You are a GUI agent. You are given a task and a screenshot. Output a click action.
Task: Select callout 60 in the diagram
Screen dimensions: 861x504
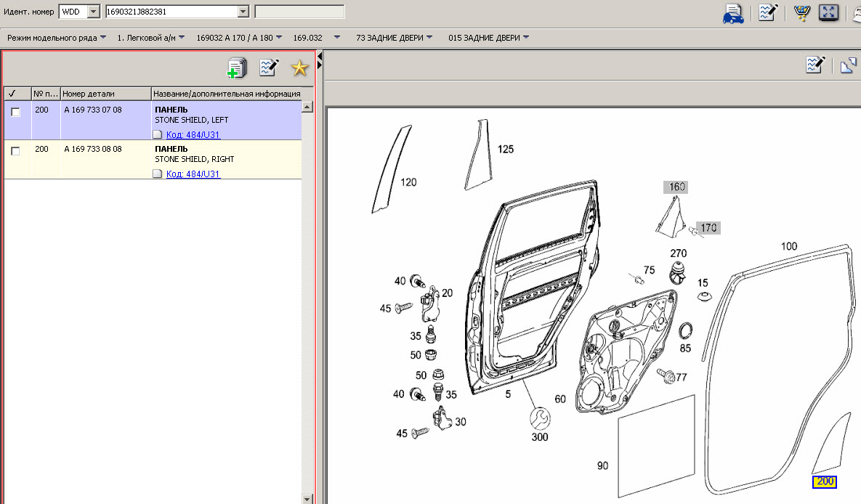tap(560, 399)
